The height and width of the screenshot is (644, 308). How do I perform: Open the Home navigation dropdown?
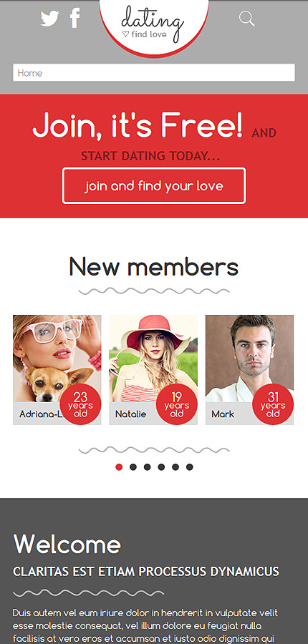154,73
